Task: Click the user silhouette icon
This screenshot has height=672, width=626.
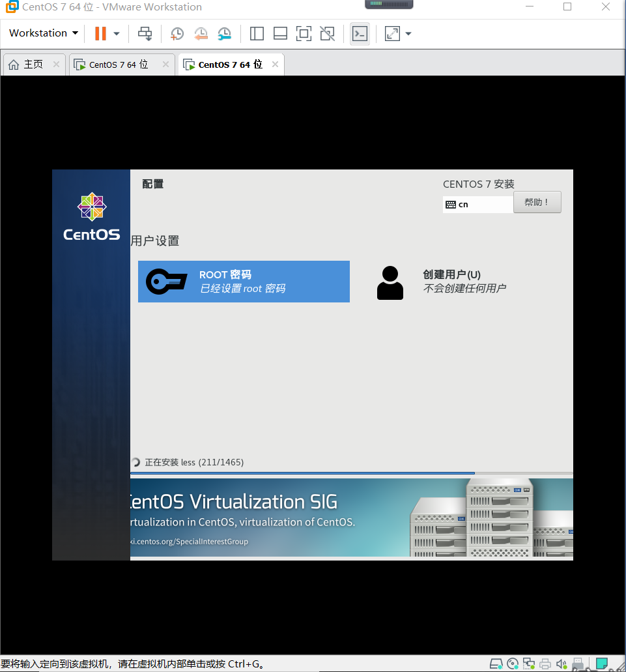Action: coord(390,283)
